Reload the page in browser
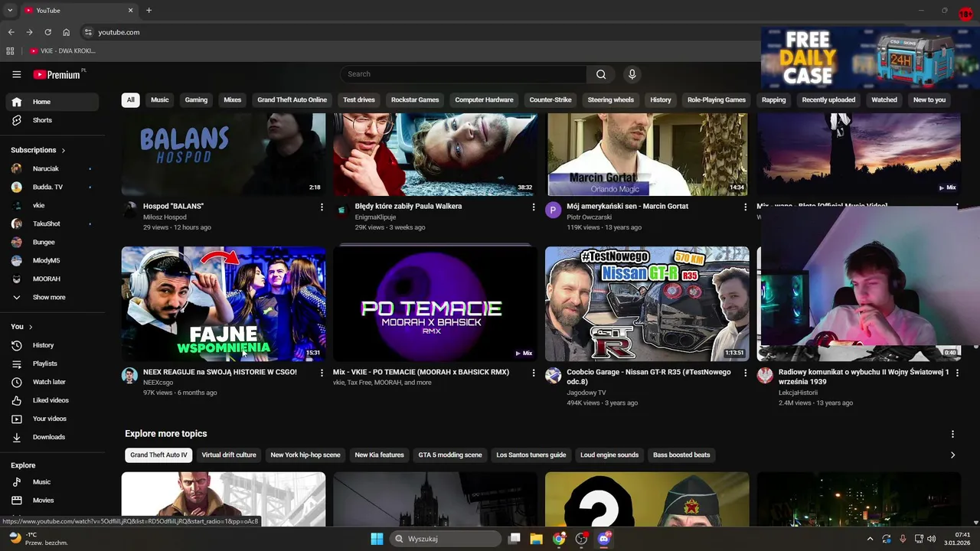980x551 pixels. coord(47,32)
